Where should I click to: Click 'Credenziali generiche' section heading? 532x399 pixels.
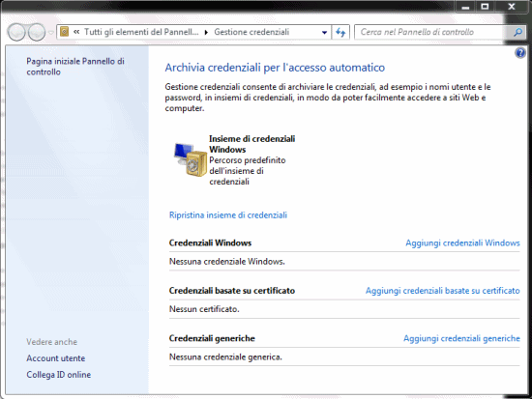[x=212, y=338]
